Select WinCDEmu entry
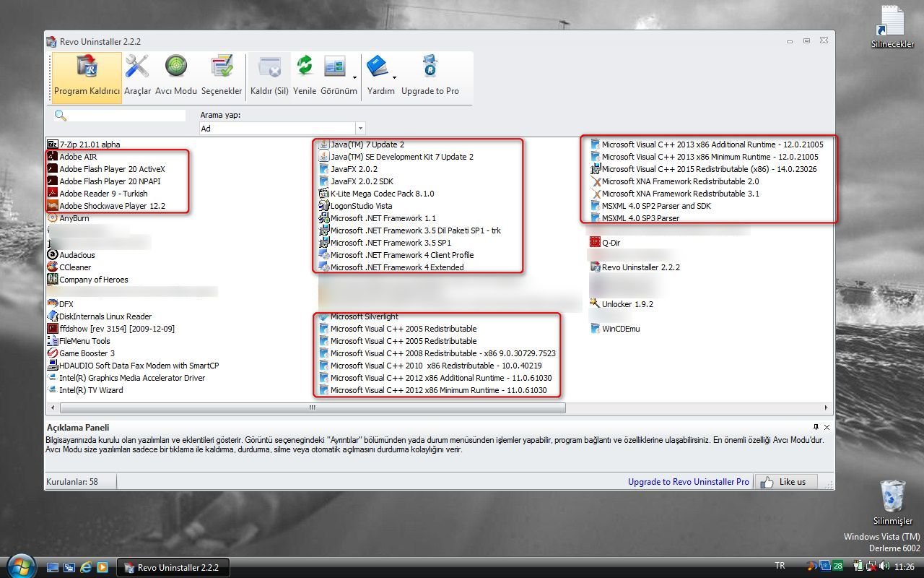924x578 pixels. (615, 329)
